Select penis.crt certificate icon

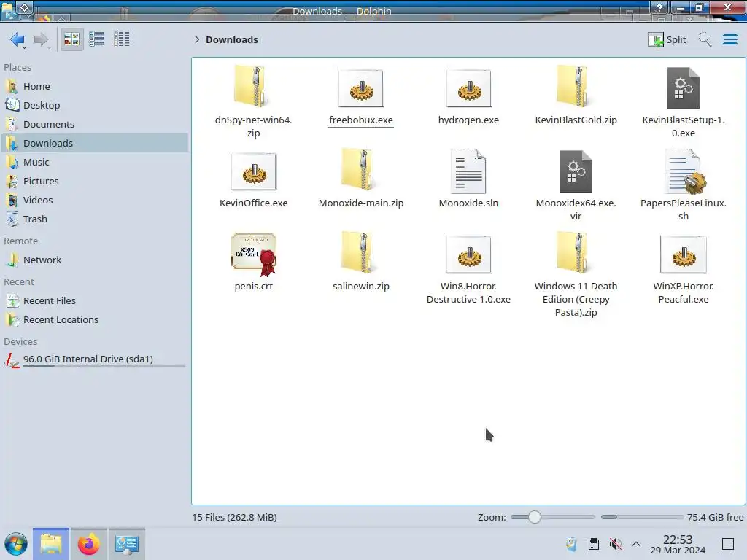[x=253, y=254]
